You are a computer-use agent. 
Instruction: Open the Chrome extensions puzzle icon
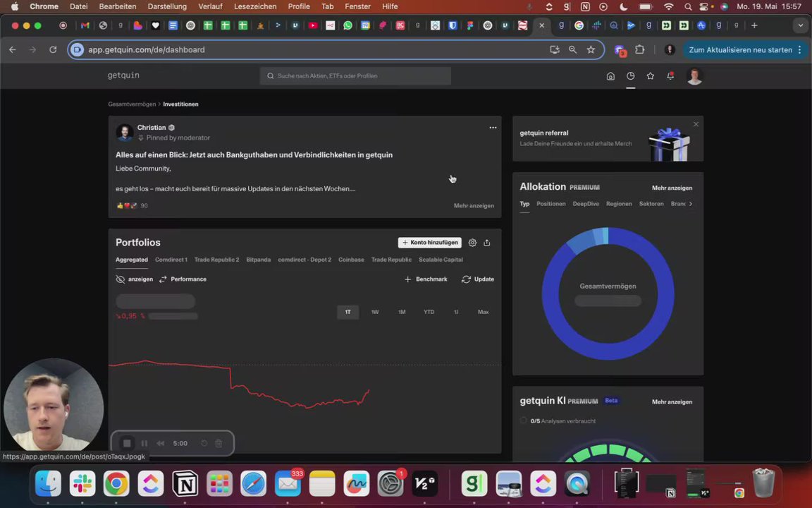[640, 50]
